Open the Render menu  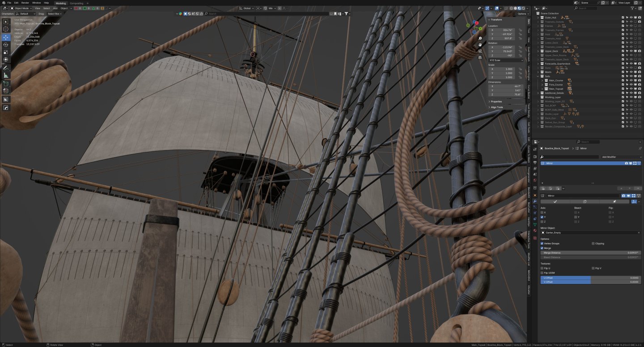(25, 3)
